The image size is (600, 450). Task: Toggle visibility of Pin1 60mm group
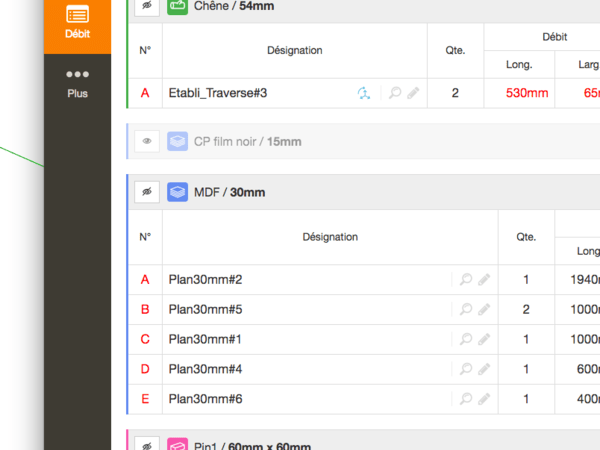147,445
